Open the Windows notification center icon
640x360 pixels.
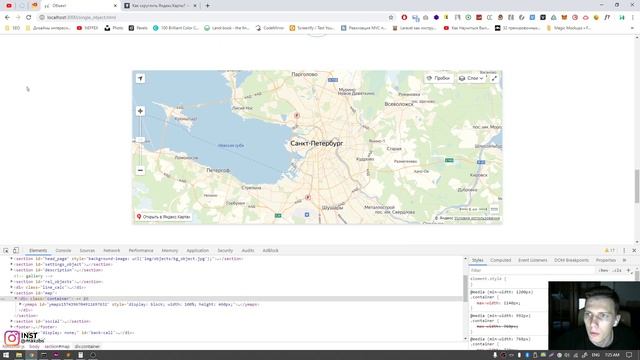tap(629, 355)
